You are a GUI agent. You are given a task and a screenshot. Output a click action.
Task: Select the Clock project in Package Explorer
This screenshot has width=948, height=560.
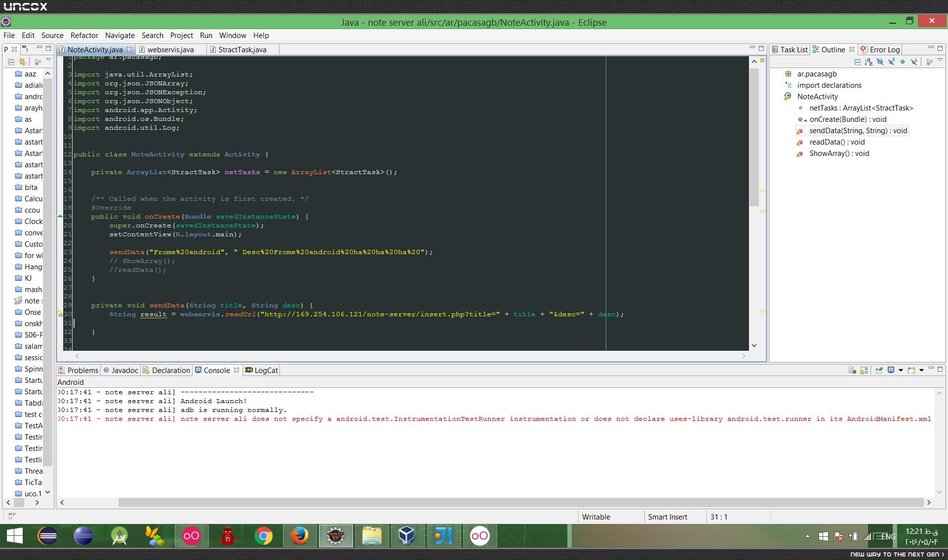[29, 222]
